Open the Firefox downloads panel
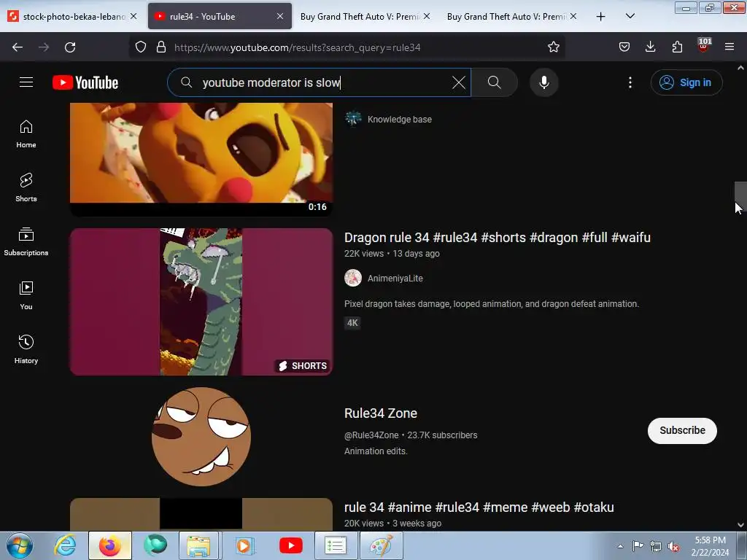This screenshot has height=560, width=747. click(650, 47)
